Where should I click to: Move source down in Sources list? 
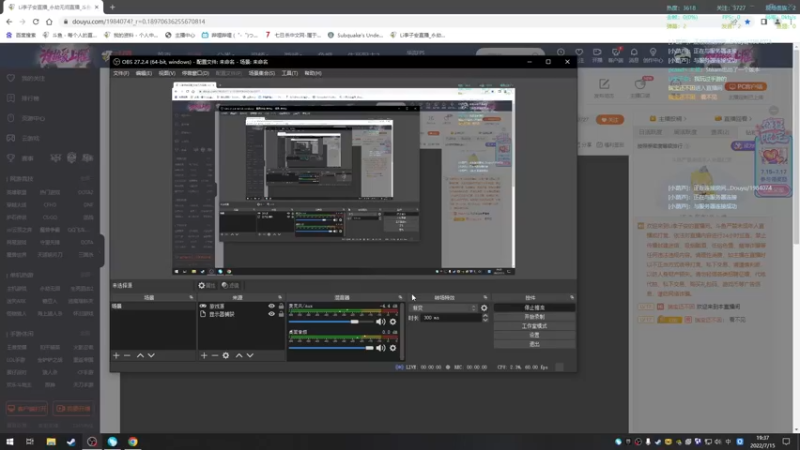click(250, 355)
